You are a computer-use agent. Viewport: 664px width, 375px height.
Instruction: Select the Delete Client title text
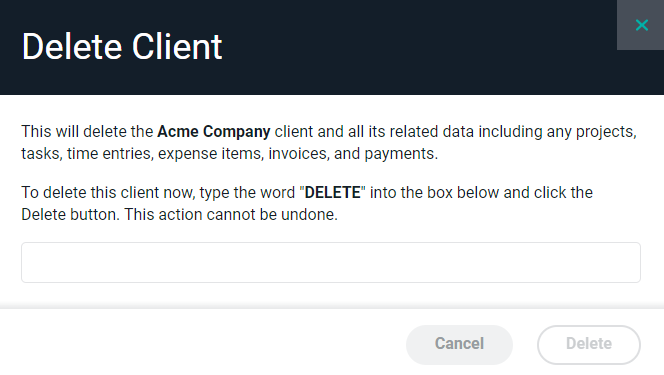pos(122,47)
